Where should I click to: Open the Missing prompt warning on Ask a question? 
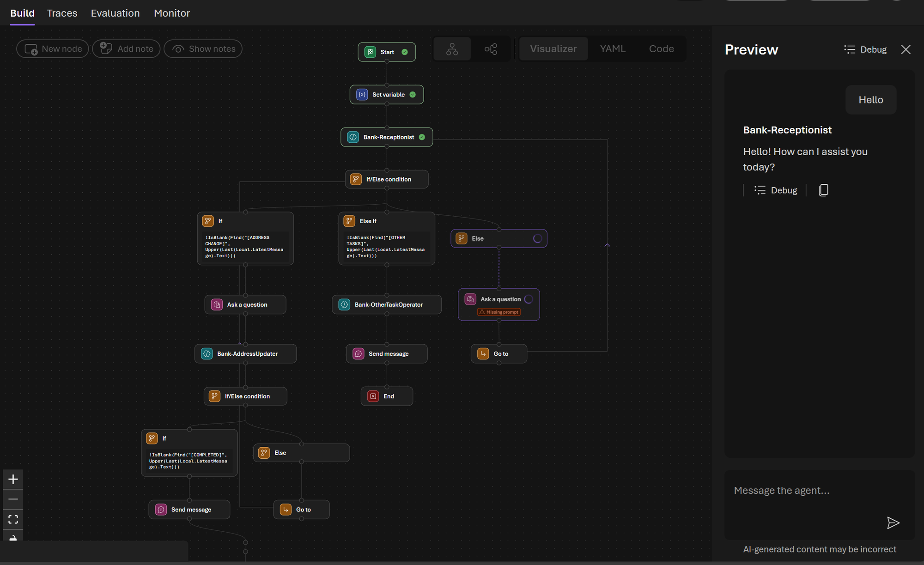499,312
